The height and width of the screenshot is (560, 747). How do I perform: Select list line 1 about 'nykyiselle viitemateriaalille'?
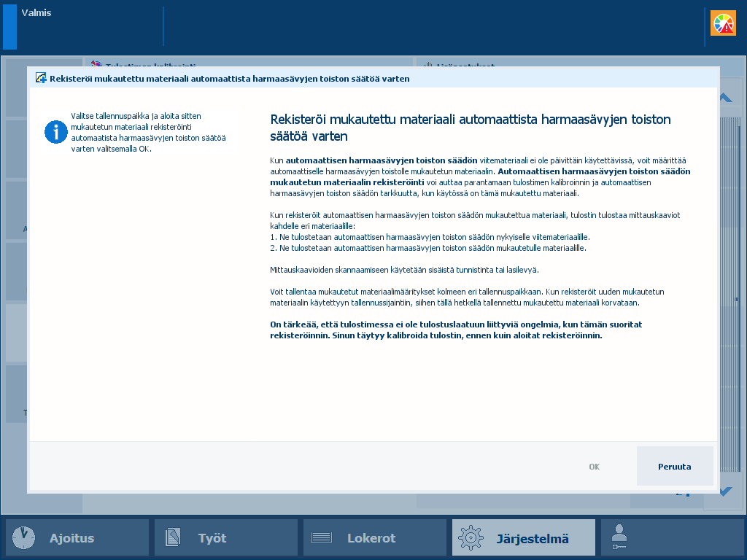(430, 237)
